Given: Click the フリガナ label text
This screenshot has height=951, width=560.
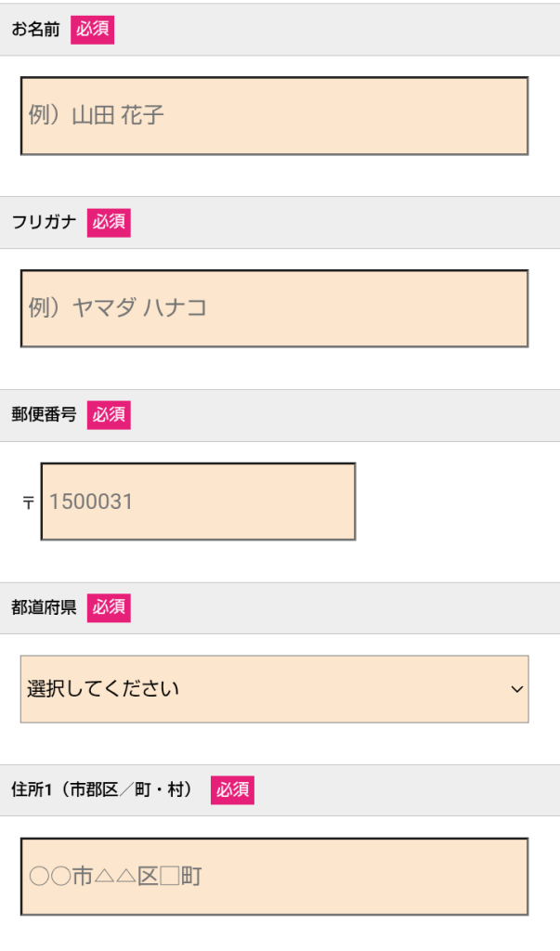Looking at the screenshot, I should (x=44, y=223).
